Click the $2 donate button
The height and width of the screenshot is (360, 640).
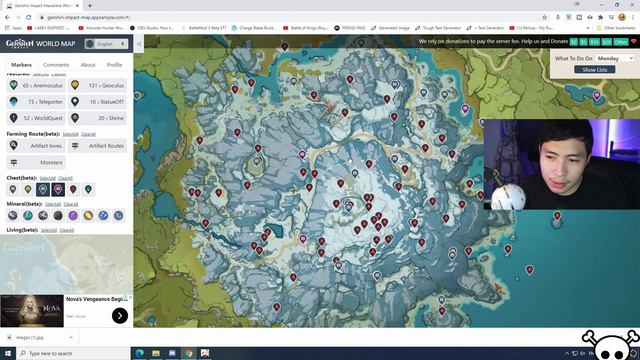click(573, 42)
